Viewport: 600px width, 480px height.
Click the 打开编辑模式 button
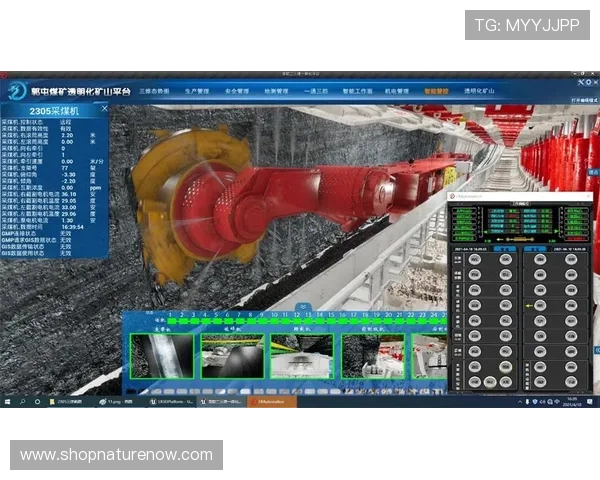pos(584,100)
